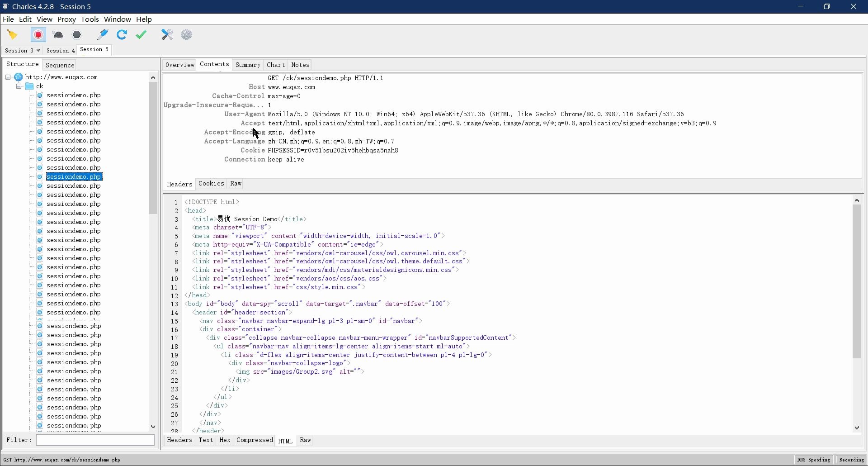This screenshot has height=466, width=868.
Task: Open the Chart tab
Action: [x=276, y=65]
